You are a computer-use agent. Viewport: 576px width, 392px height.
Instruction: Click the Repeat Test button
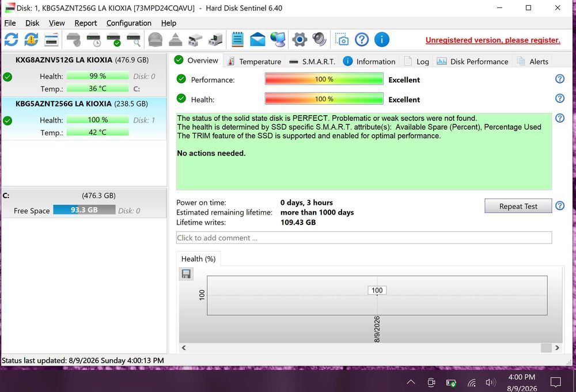518,206
